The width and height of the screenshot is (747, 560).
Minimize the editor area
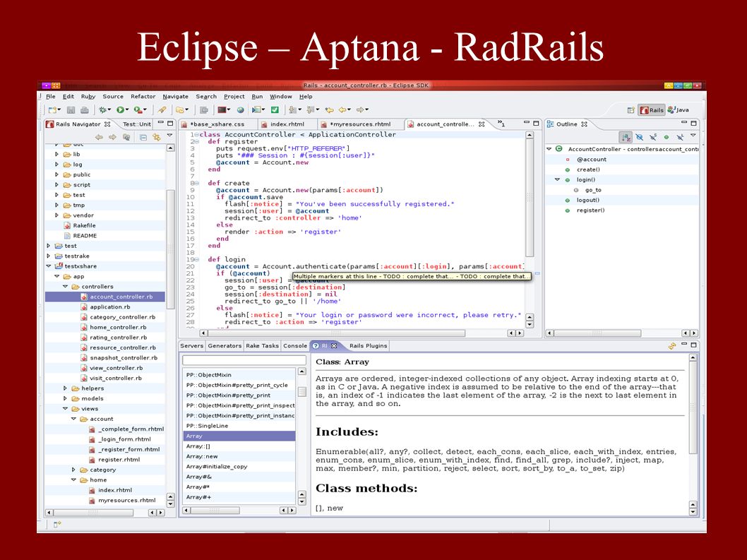pyautogui.click(x=527, y=122)
